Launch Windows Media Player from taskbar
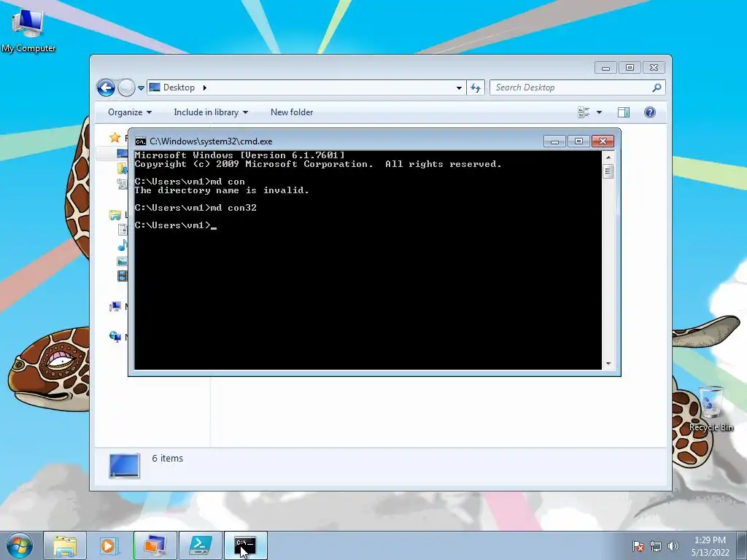 [x=109, y=545]
